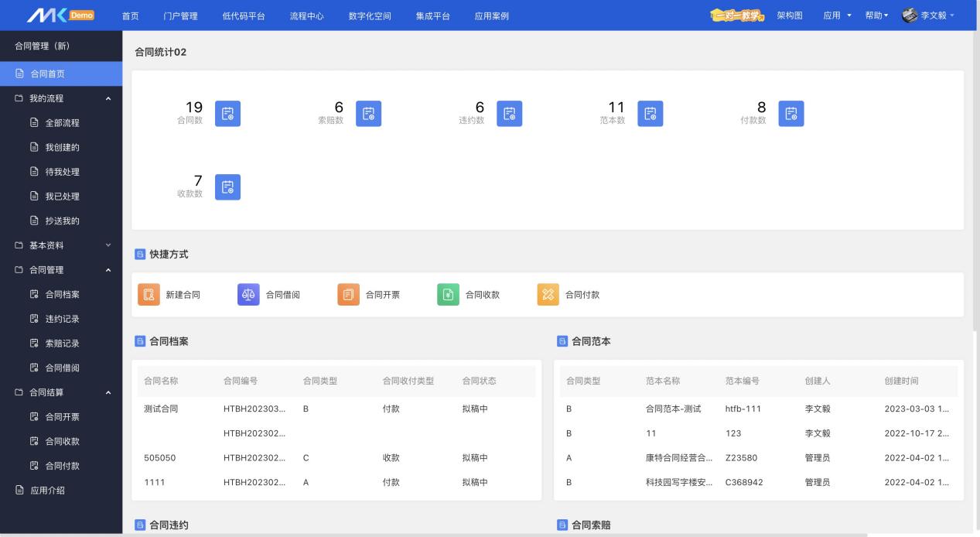980x537 pixels.
Task: Click the yellow 合同付款 quick action icon
Action: 548,294
